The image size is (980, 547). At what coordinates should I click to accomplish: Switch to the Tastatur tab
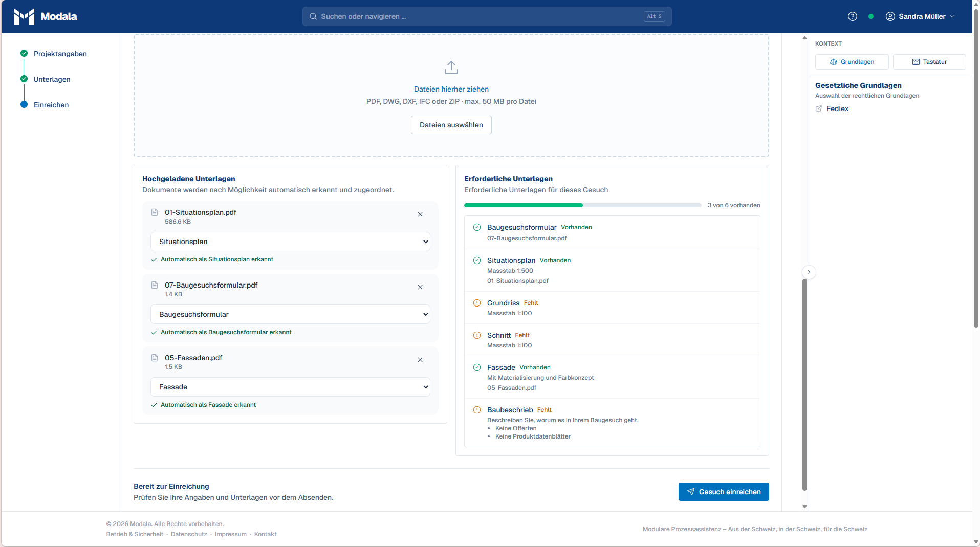point(929,62)
